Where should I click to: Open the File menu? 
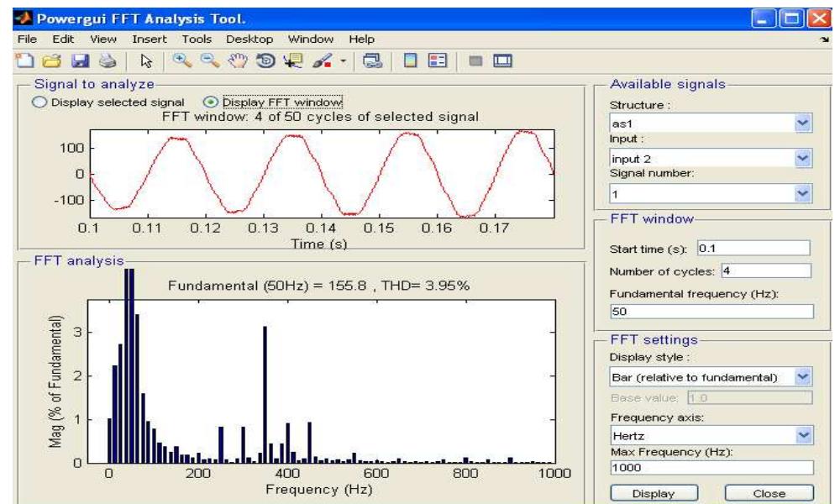pos(27,39)
